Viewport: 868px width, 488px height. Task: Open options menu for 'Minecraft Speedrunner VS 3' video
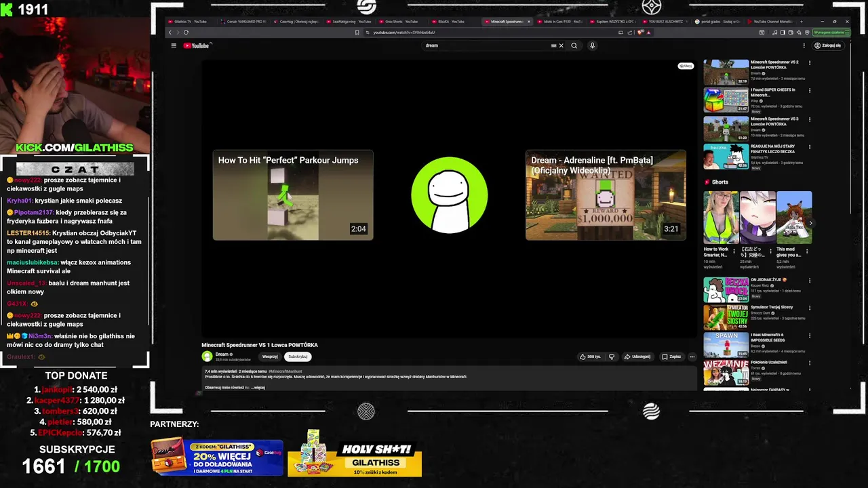pos(809,119)
